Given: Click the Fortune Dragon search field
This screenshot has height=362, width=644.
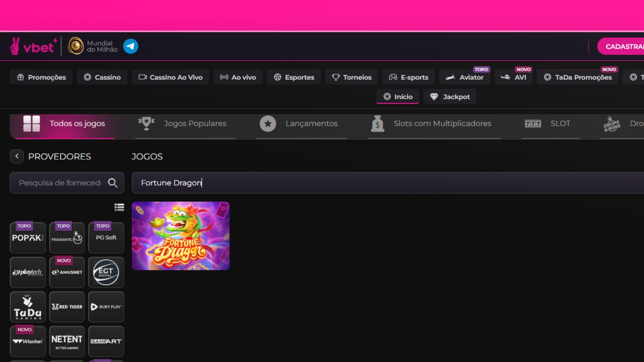Looking at the screenshot, I should [x=388, y=183].
